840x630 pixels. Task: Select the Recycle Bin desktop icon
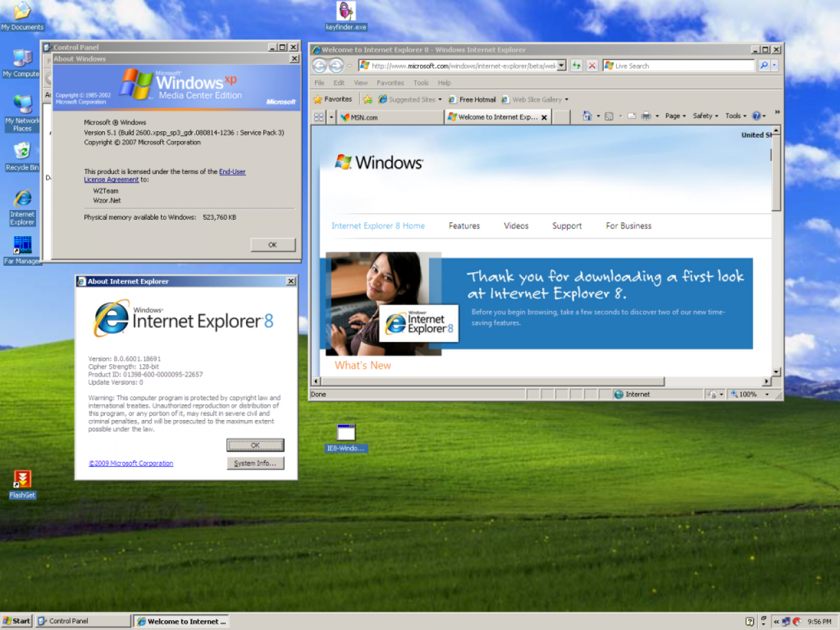pos(22,156)
